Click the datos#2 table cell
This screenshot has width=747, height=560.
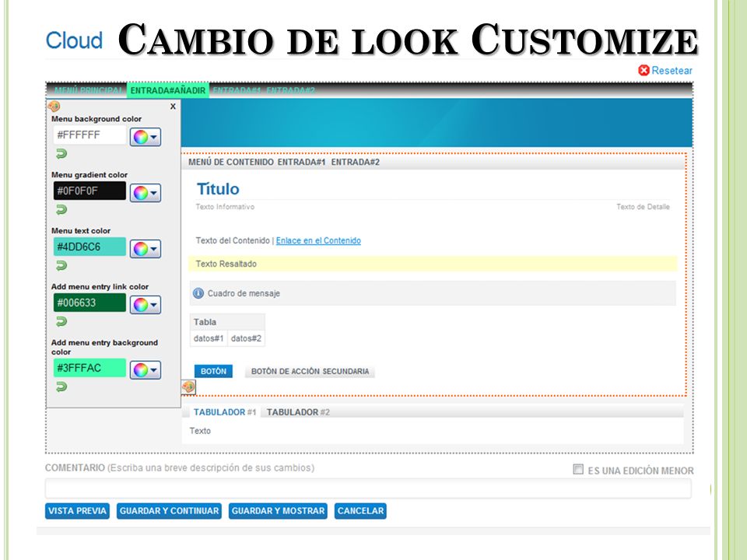click(246, 338)
